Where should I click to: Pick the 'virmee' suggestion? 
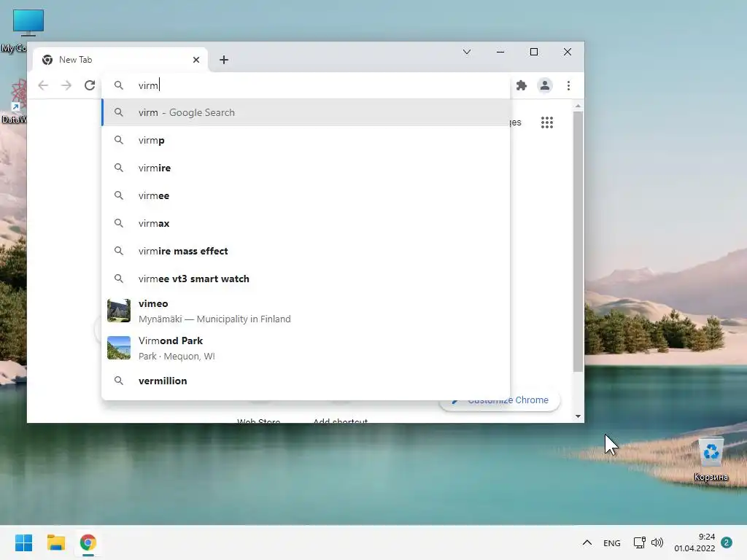(306, 195)
